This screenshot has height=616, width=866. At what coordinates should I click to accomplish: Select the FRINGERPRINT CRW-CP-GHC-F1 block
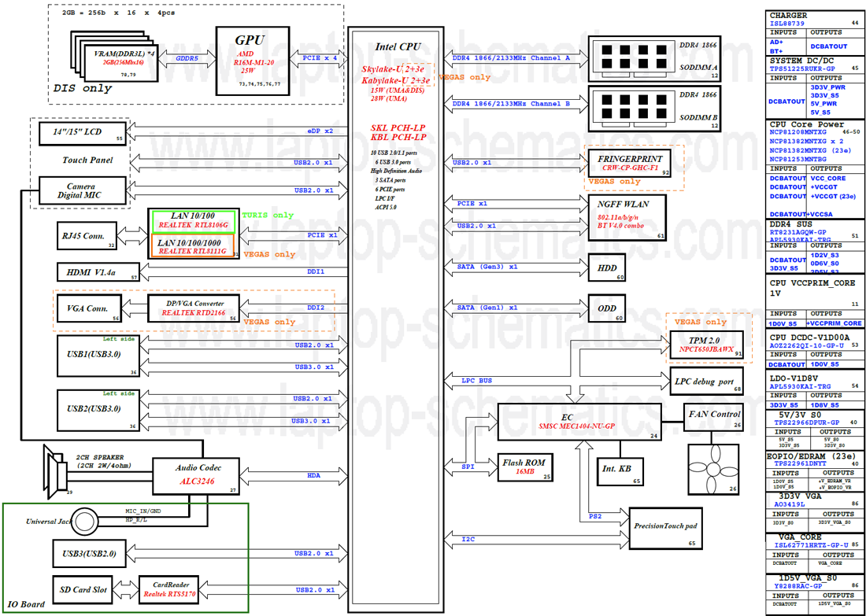pyautogui.click(x=629, y=162)
